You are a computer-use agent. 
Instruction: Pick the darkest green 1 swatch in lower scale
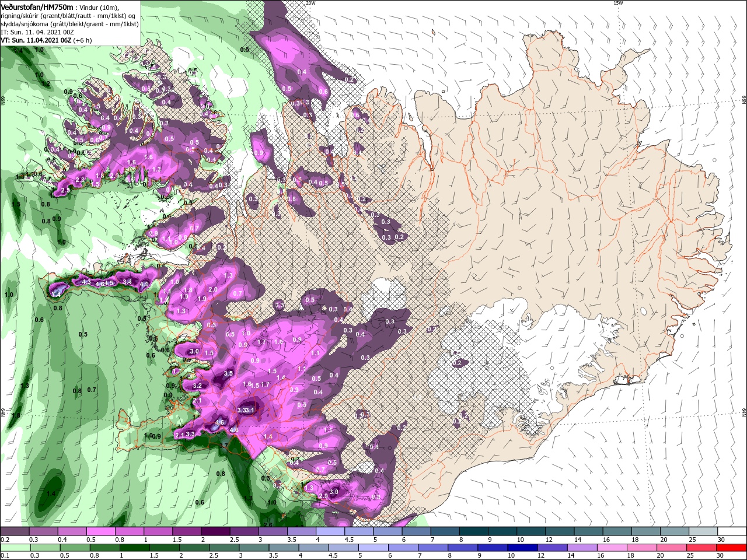135,548
